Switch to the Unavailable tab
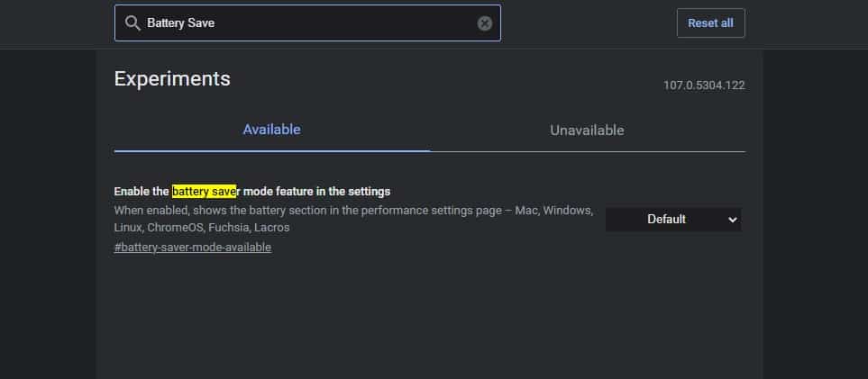 click(587, 130)
